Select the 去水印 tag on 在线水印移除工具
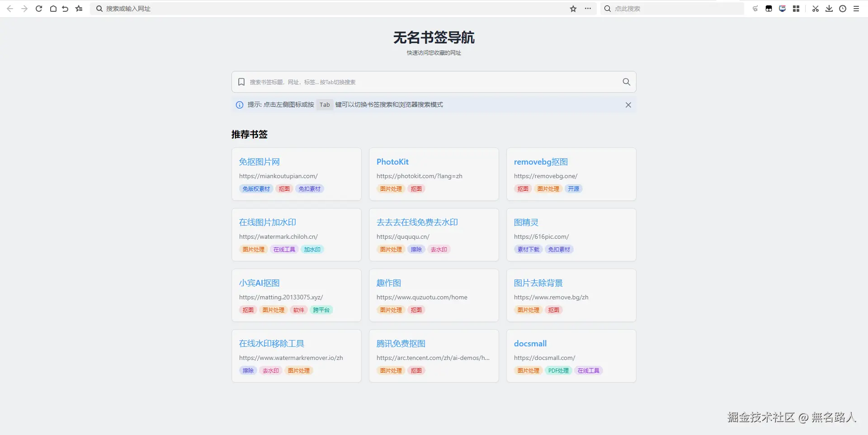Screen dimensions: 868x435 click(271, 371)
